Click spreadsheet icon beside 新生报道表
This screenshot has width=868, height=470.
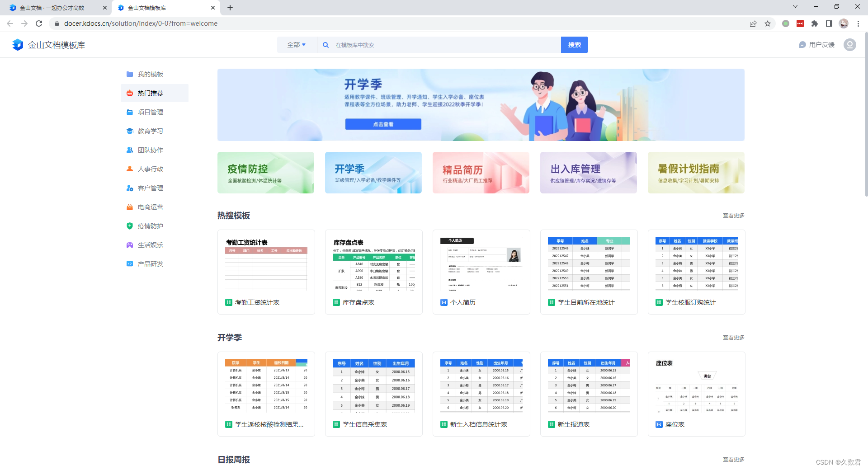pyautogui.click(x=551, y=424)
